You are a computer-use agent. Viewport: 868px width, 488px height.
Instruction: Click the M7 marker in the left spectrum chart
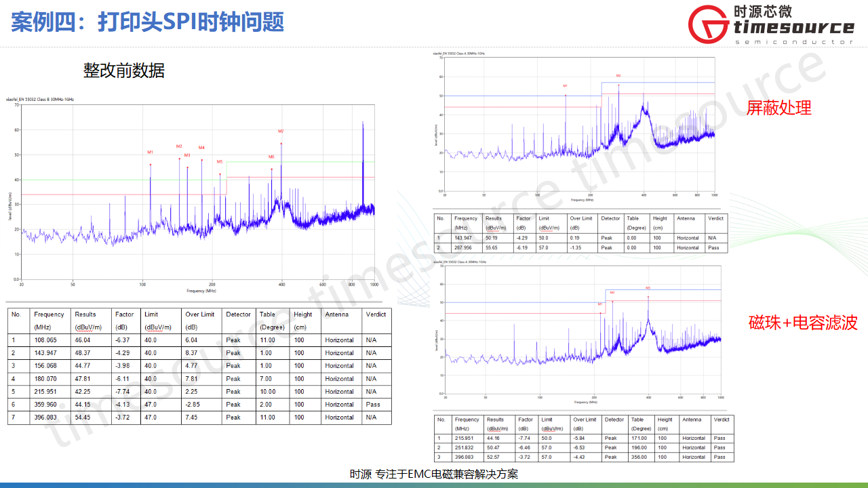[281, 131]
